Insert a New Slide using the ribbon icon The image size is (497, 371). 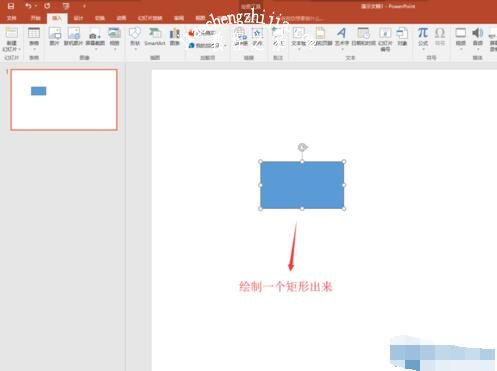pyautogui.click(x=12, y=33)
